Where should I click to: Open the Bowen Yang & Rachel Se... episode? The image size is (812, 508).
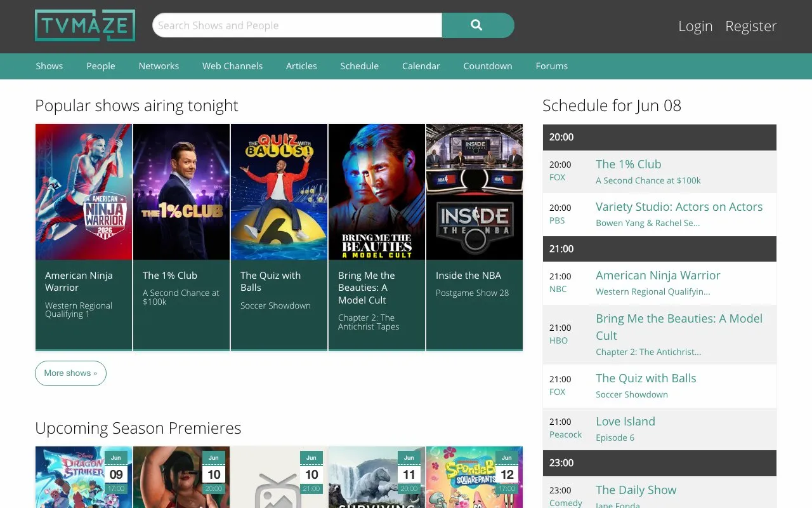[648, 224]
